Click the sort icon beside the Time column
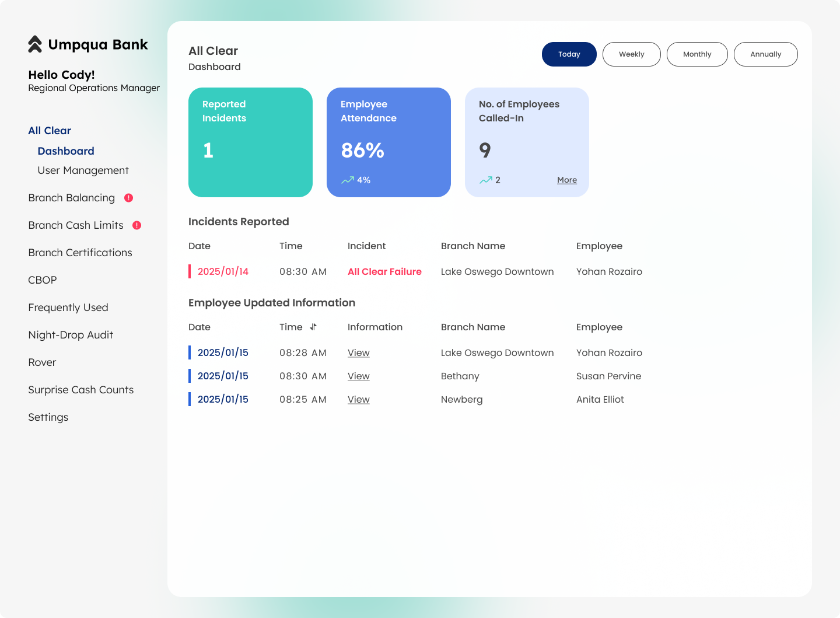This screenshot has height=618, width=840. coord(313,327)
